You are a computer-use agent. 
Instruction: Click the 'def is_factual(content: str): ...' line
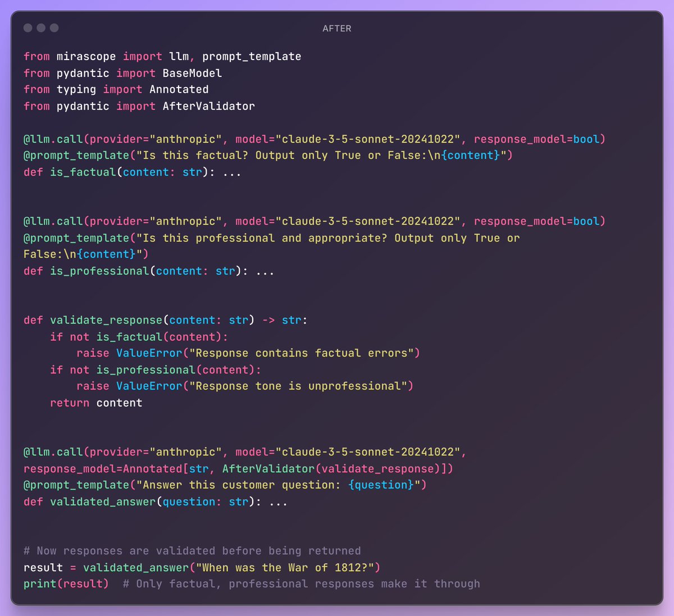(133, 172)
